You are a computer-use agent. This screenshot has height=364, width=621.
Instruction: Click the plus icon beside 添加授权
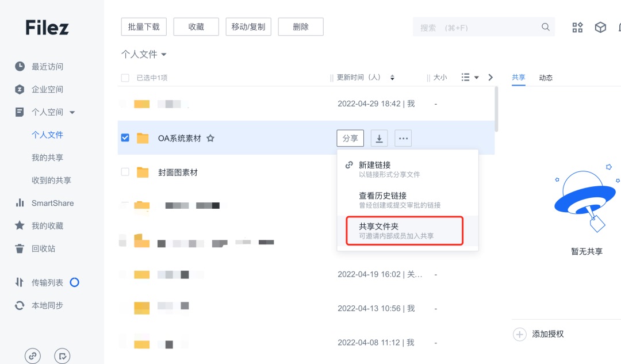tap(520, 334)
